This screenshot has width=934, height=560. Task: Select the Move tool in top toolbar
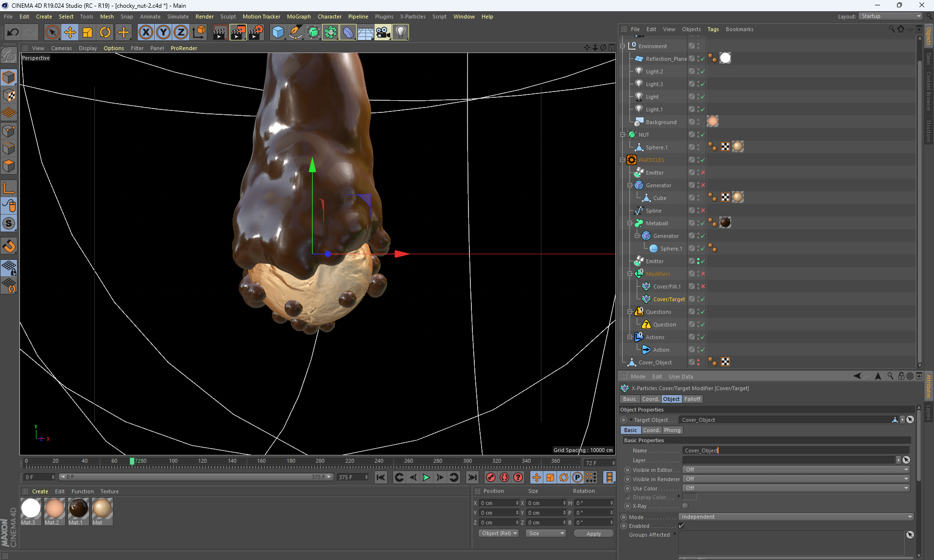(70, 33)
